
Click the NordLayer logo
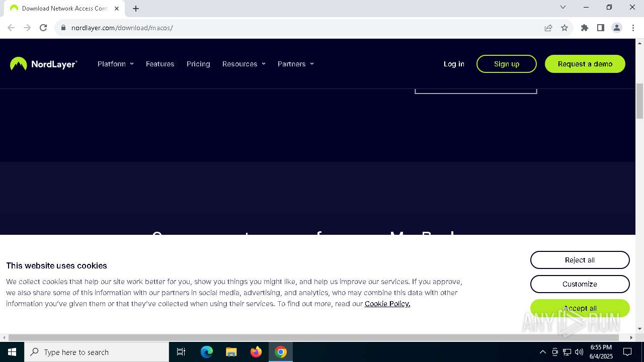[44, 64]
